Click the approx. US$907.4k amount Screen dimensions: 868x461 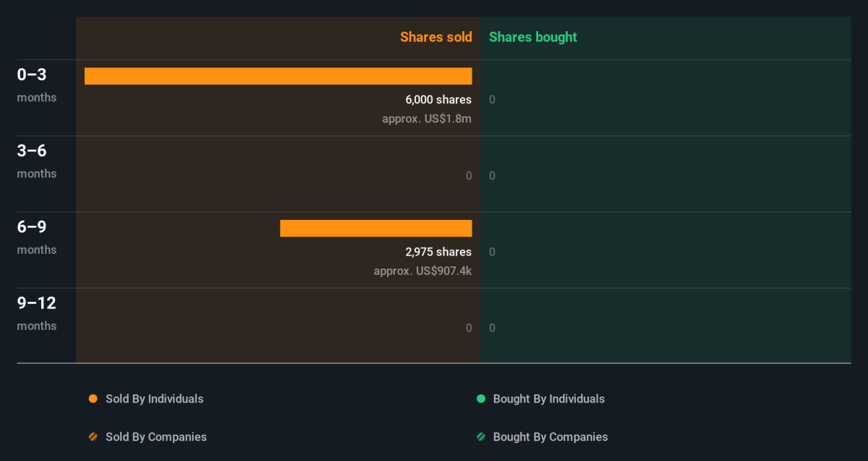tap(422, 271)
